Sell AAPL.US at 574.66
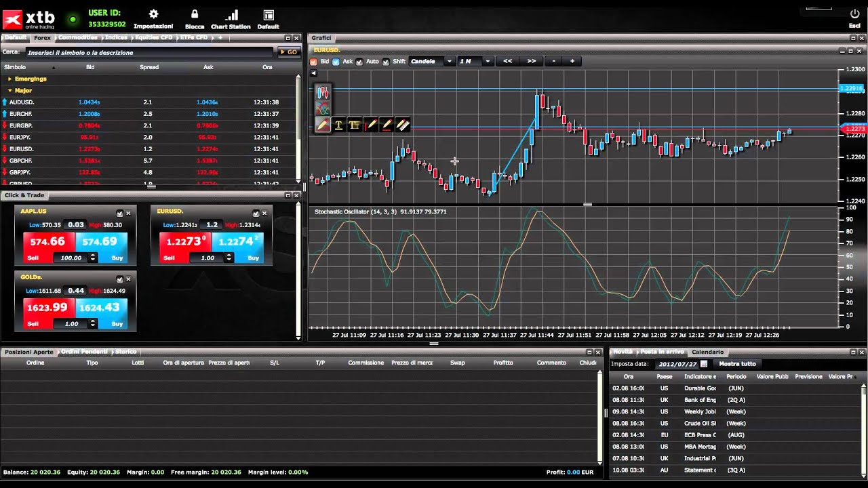 [x=49, y=247]
